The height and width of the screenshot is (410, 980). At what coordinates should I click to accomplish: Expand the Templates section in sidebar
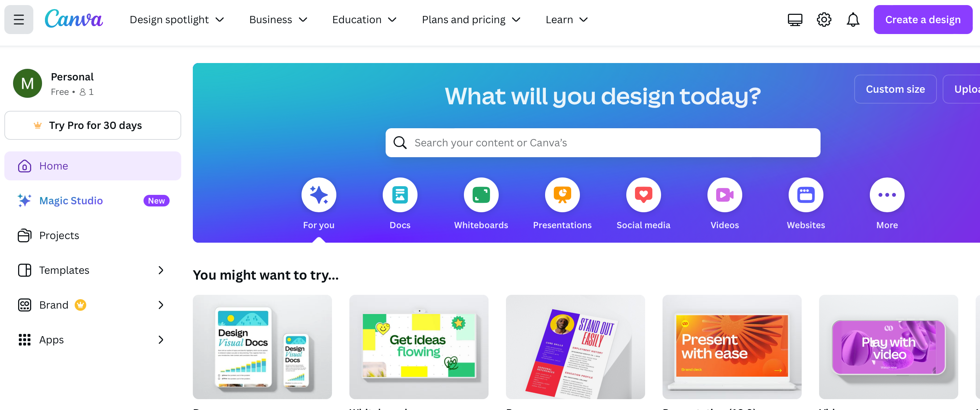tap(161, 269)
